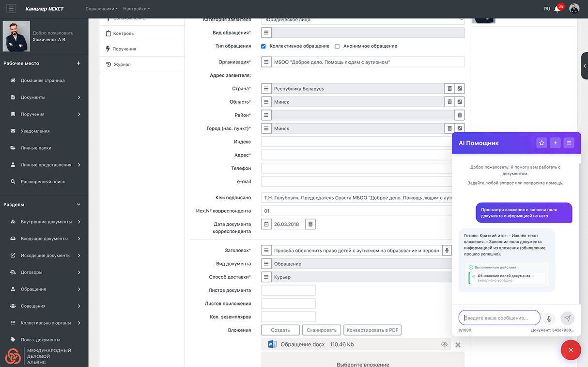Enable the Анонимное обращение checkbox

(338, 46)
